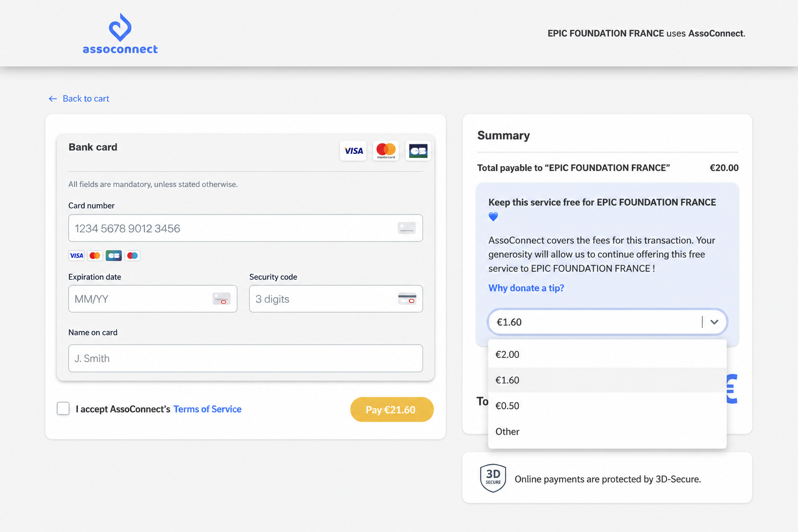Accept AssoConnect's Terms of Service checkbox
Screen dimensions: 798x532
(x=63, y=409)
